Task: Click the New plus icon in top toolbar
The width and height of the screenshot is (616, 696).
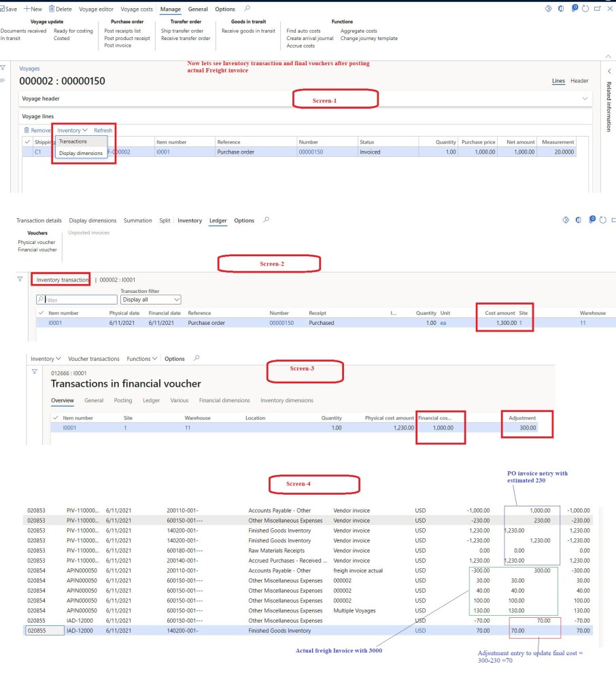Action: pyautogui.click(x=27, y=9)
